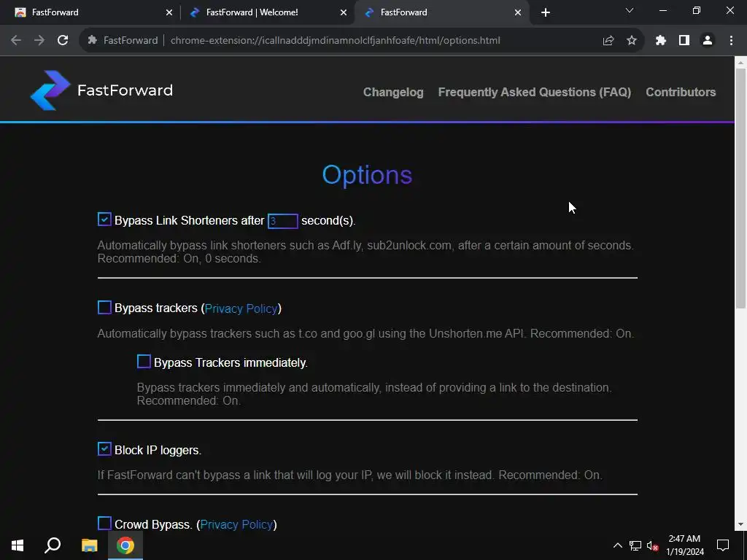Open Windows Start menu
Viewport: 747px width, 560px height.
18,545
